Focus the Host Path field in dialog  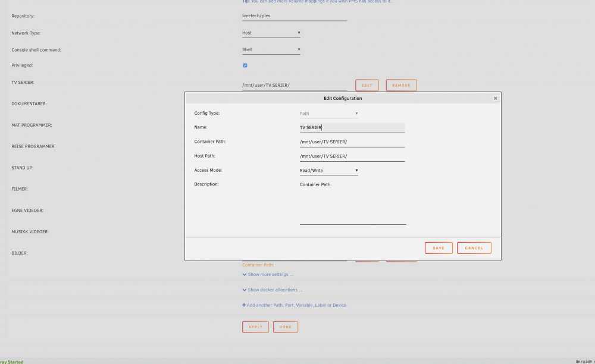click(352, 156)
